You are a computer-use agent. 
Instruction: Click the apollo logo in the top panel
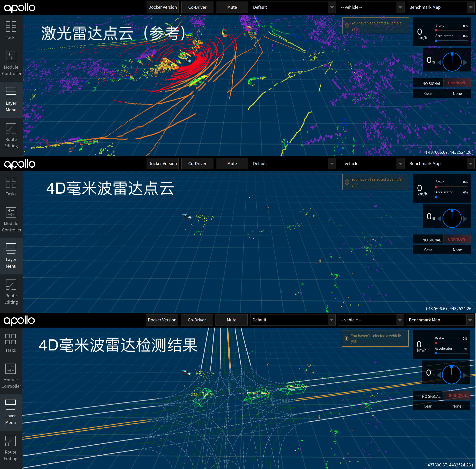[x=20, y=8]
